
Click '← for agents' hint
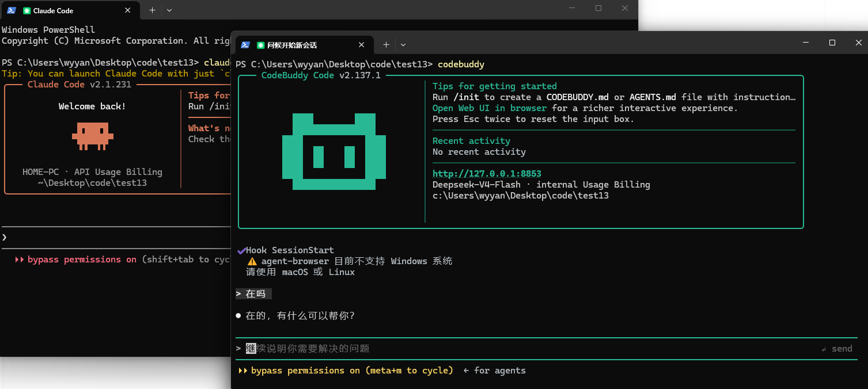[494, 371]
